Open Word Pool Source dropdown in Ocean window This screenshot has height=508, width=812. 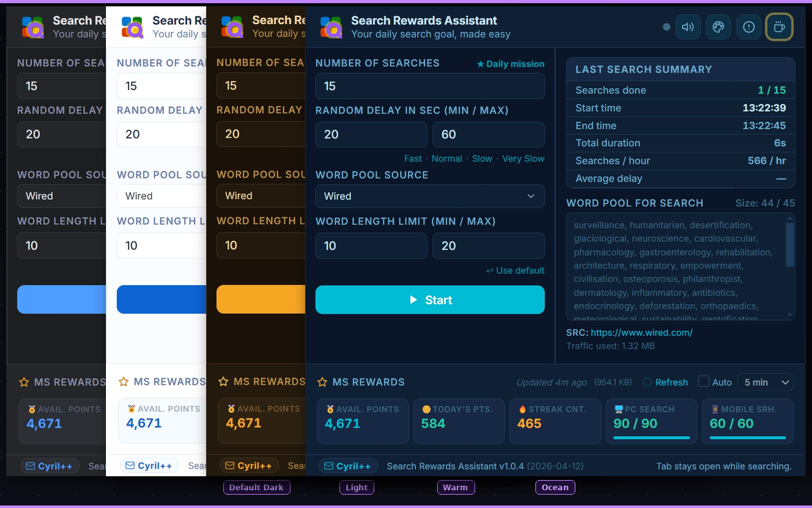click(x=430, y=196)
